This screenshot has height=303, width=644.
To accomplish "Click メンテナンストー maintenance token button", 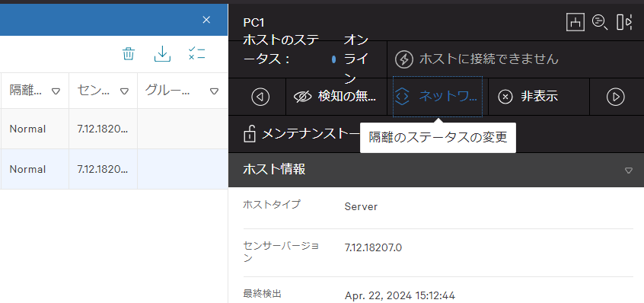I will pyautogui.click(x=302, y=134).
